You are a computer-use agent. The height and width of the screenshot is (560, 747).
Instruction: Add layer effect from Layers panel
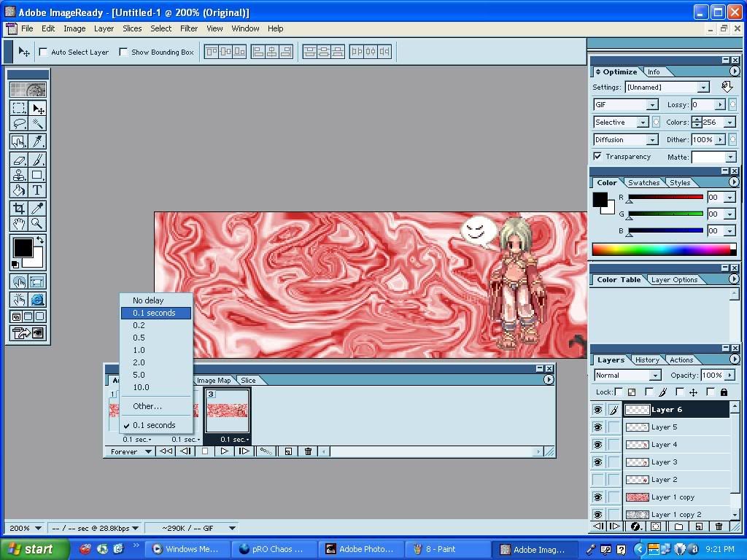pos(636,526)
